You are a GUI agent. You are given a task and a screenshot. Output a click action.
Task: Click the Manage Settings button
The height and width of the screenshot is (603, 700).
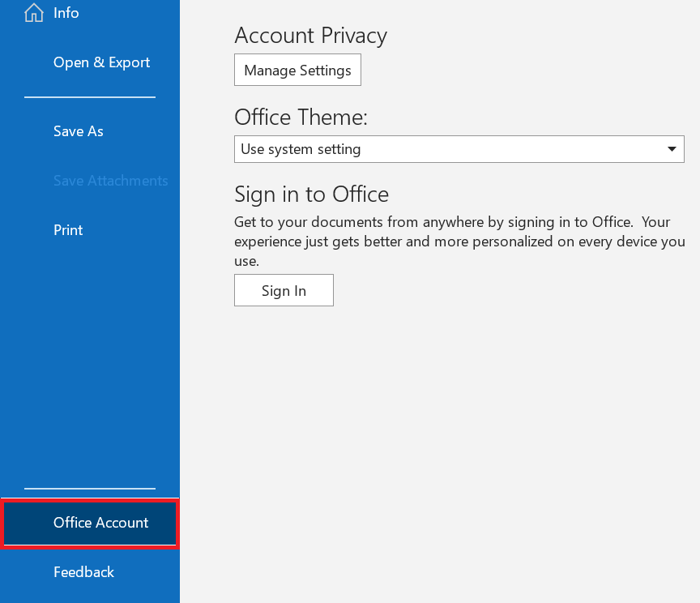point(297,71)
